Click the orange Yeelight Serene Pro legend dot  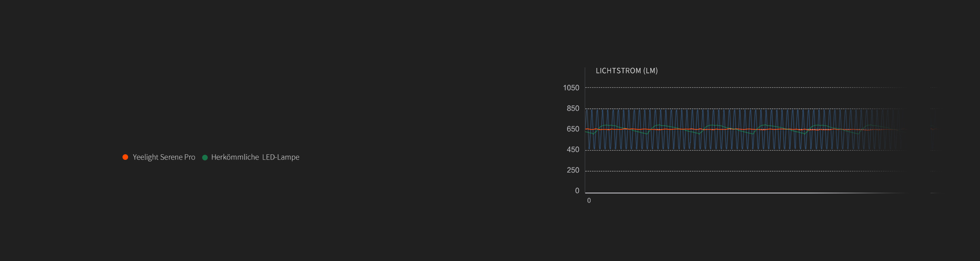click(x=125, y=157)
